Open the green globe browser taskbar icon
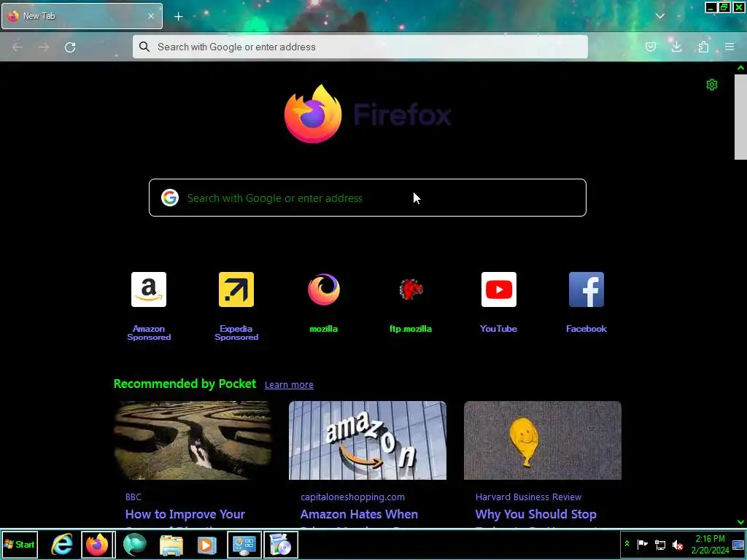Screen dimensions: 747x560 pos(135,544)
